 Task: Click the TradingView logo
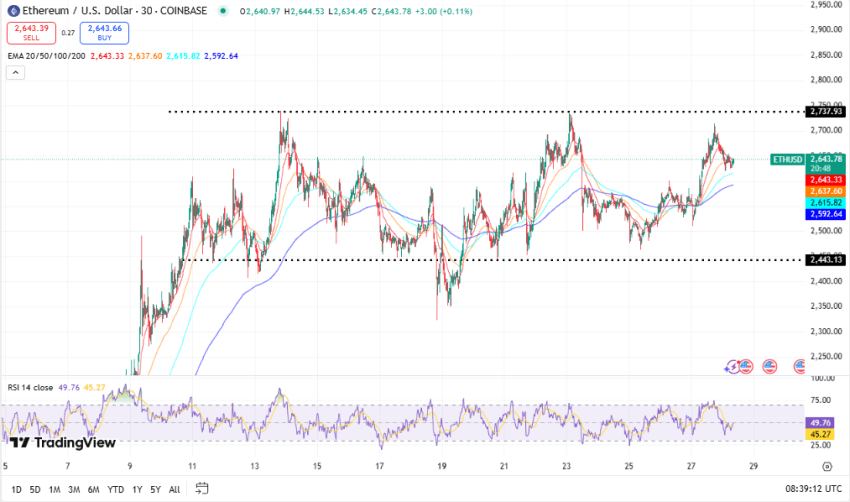point(62,442)
